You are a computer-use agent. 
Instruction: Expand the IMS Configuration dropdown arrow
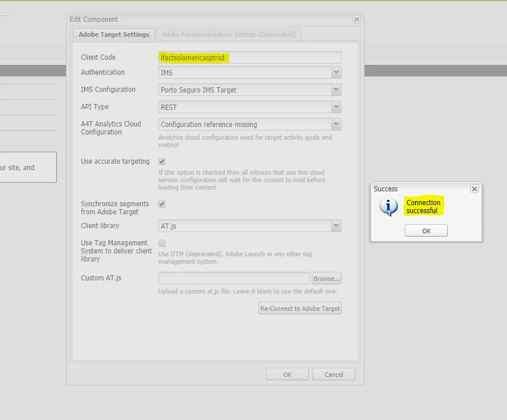click(x=336, y=90)
